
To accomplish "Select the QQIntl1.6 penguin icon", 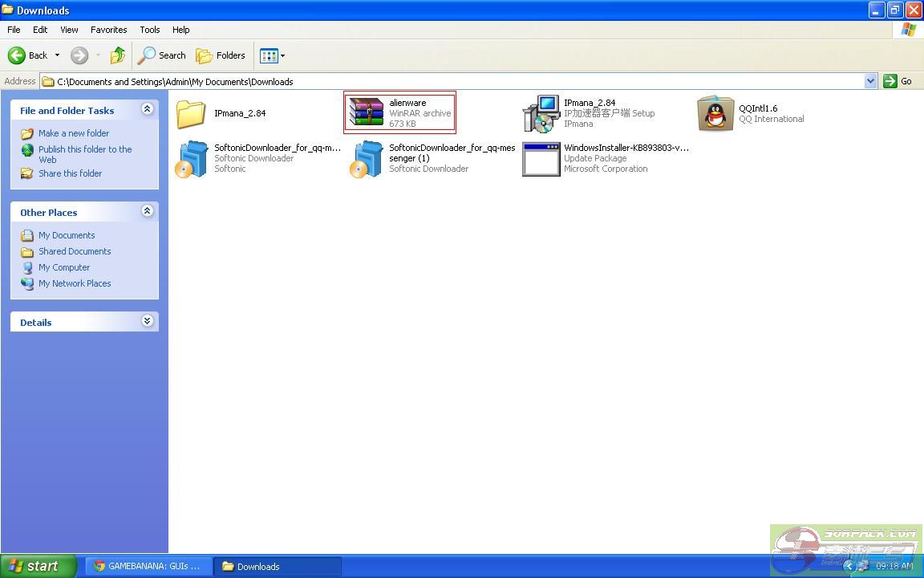I will (715, 113).
